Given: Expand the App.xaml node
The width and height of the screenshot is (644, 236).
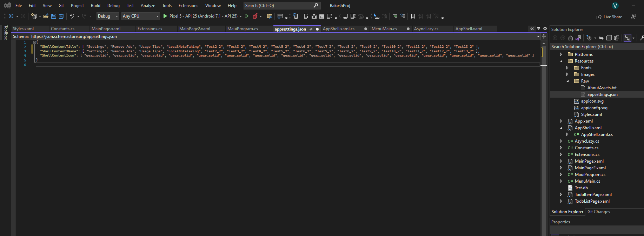Looking at the screenshot, I should [x=561, y=121].
